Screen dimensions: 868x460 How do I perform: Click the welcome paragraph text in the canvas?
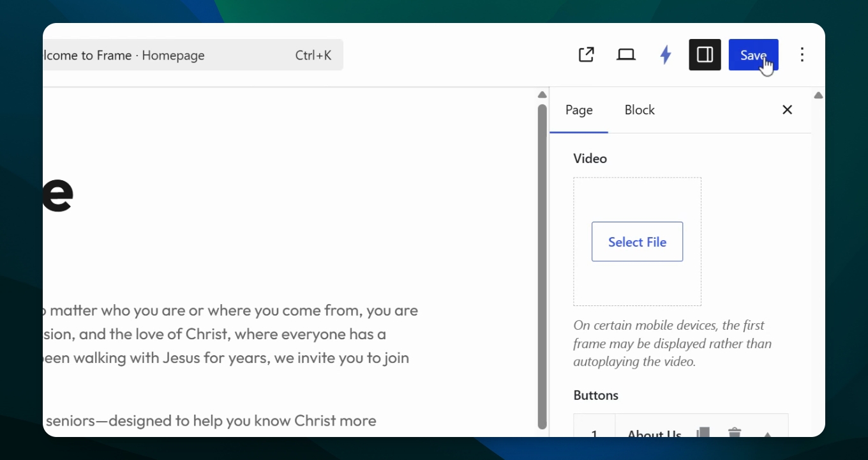click(x=230, y=334)
